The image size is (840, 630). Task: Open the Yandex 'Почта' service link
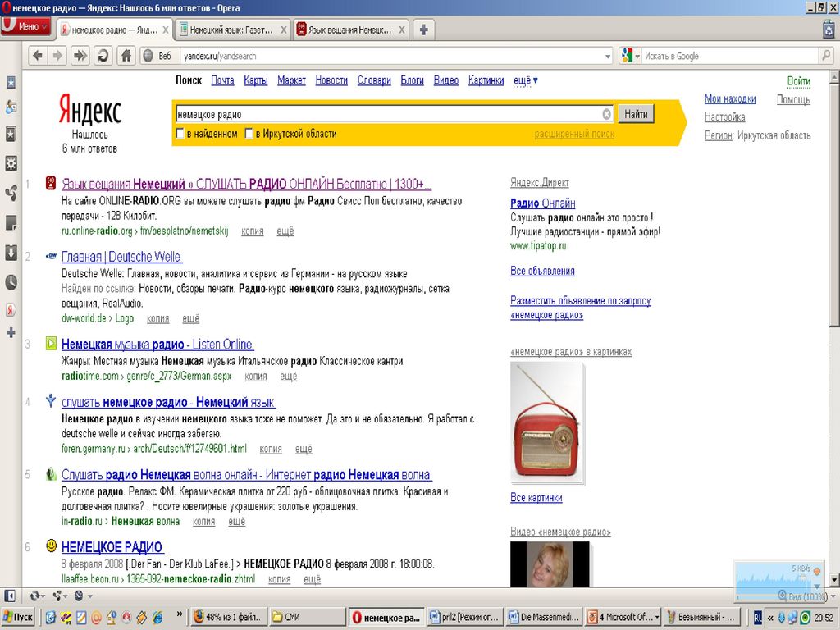point(222,80)
